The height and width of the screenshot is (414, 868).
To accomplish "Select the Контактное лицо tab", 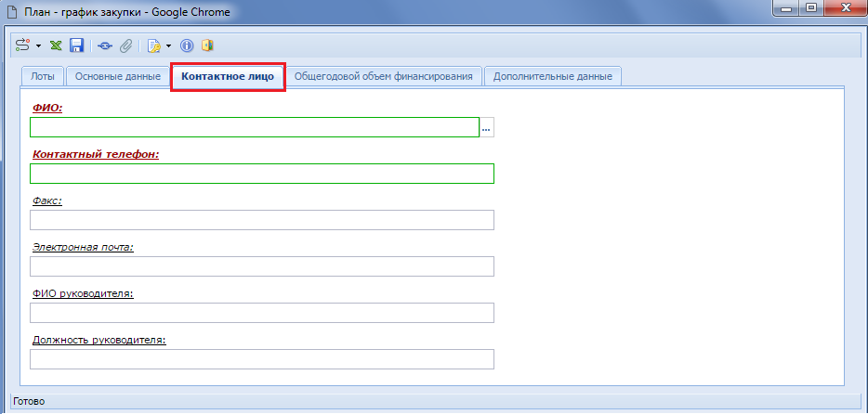I will 228,76.
